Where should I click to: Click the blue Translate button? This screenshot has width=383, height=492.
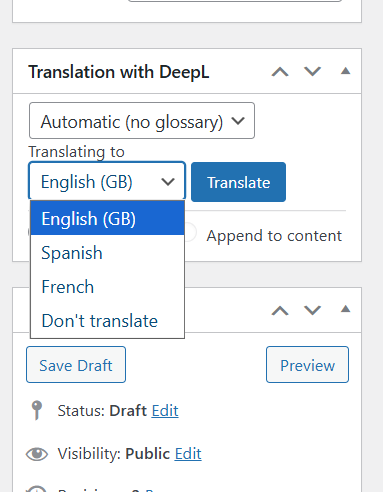point(238,182)
